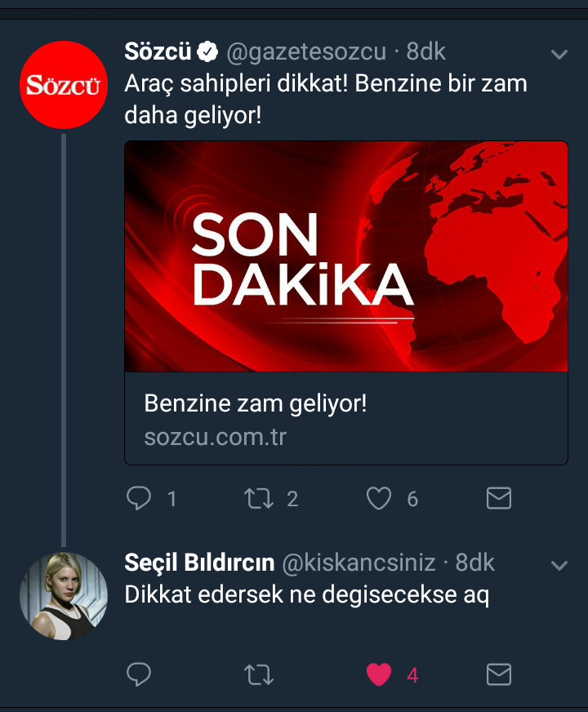Expand options menu for Seçil's reply
Image resolution: width=588 pixels, height=712 pixels.
pos(559,565)
